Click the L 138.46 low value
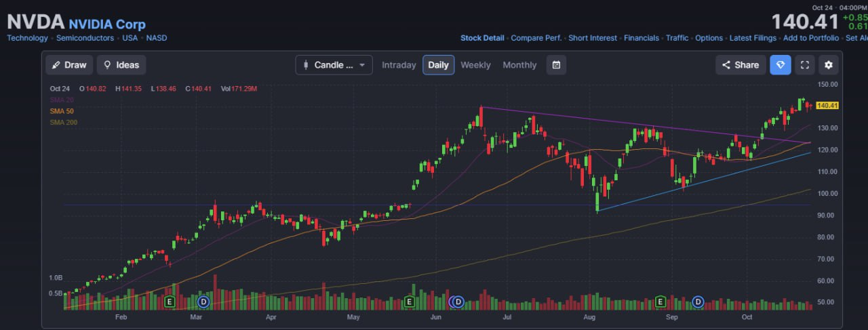This screenshot has width=868, height=330. 163,89
